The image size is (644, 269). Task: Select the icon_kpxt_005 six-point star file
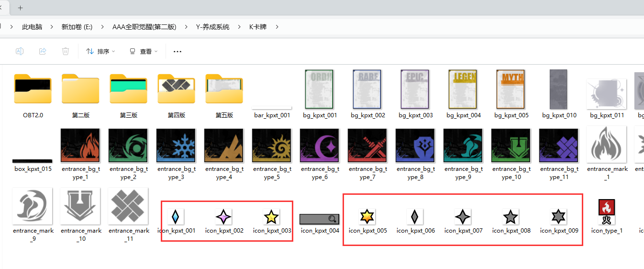coord(367,217)
